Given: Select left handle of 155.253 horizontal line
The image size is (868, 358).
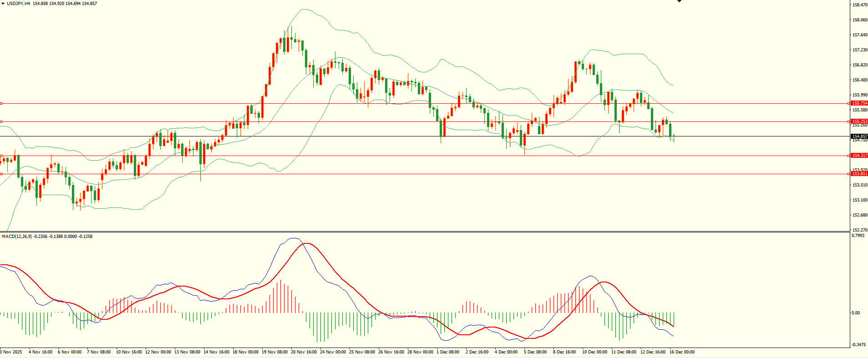Looking at the screenshot, I should click(x=1, y=121).
